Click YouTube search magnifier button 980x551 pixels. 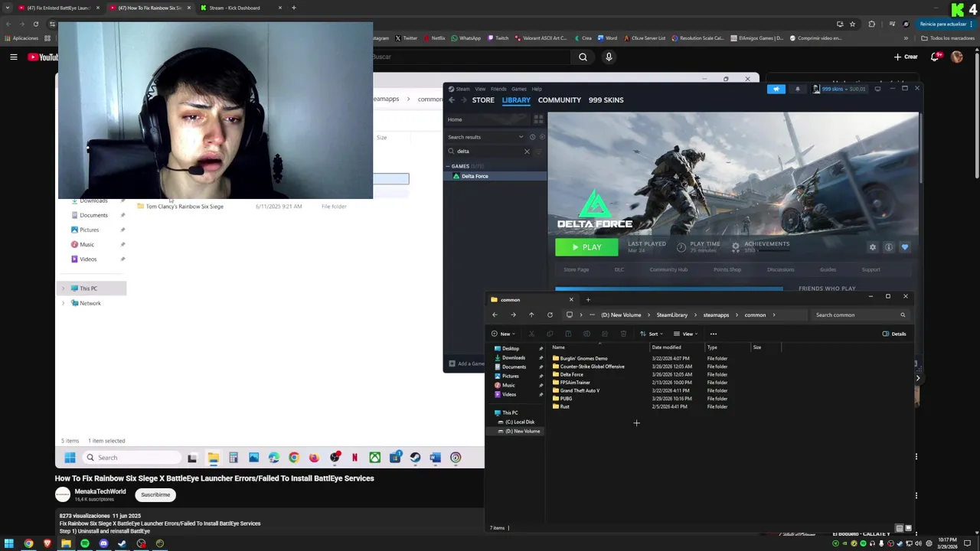583,57
